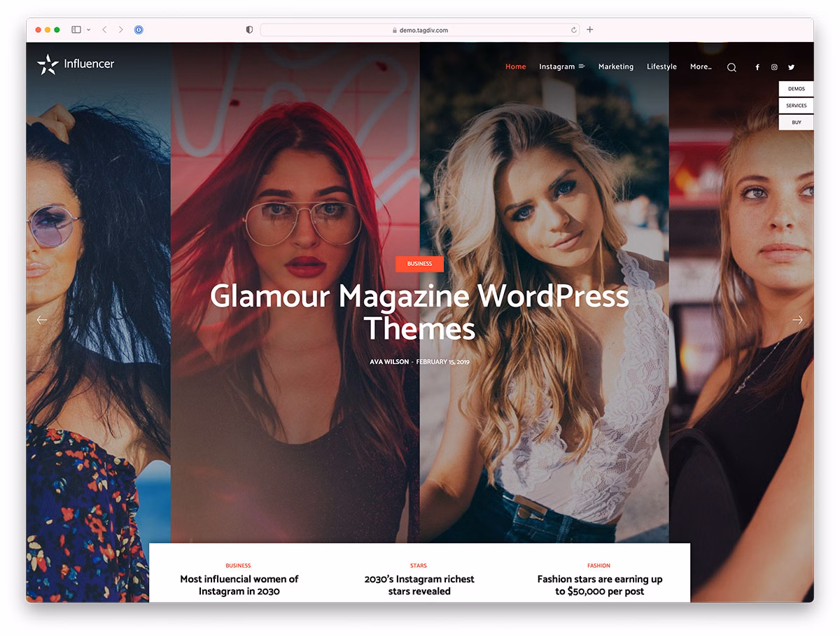The height and width of the screenshot is (637, 840).
Task: Open the search icon in site header
Action: pyautogui.click(x=731, y=67)
